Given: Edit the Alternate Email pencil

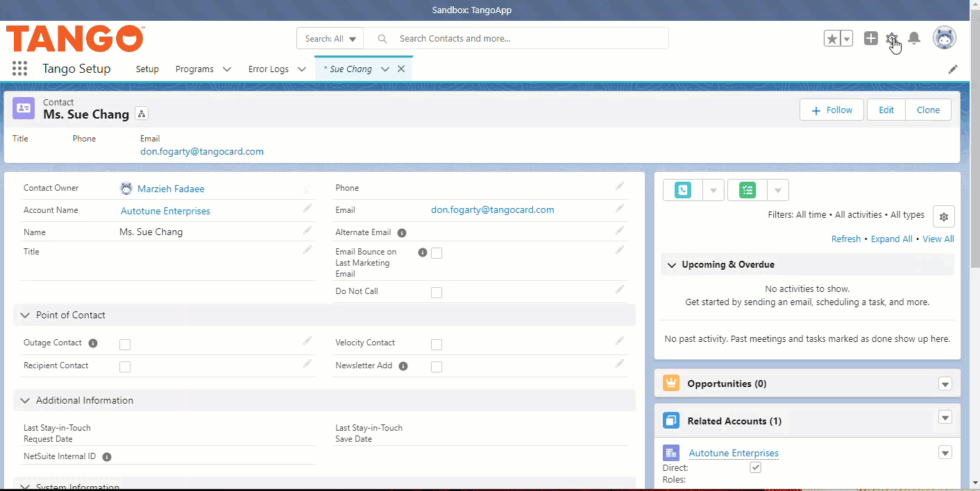Looking at the screenshot, I should pos(619,230).
